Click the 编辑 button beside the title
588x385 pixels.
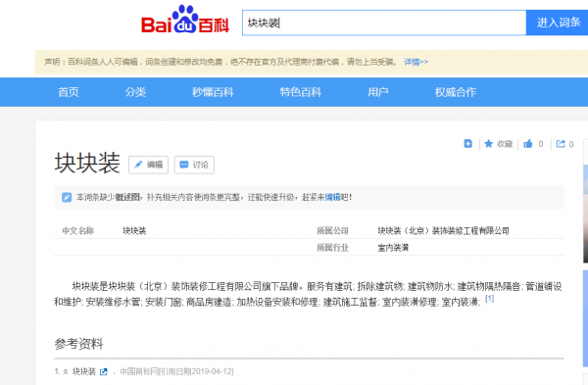coord(149,165)
